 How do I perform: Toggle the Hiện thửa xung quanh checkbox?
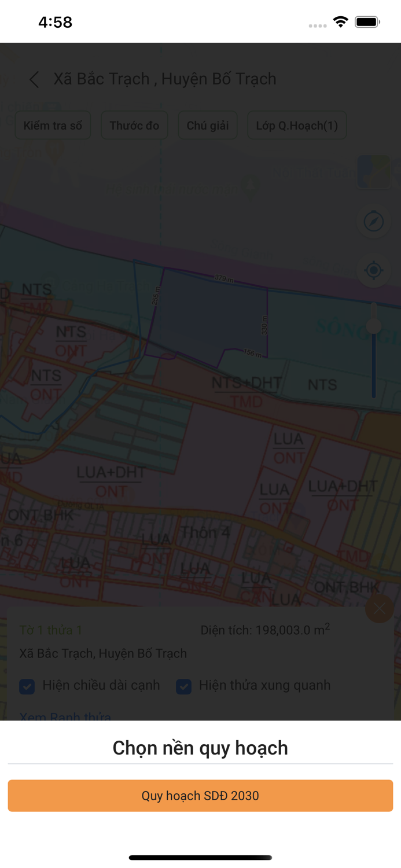coord(184,686)
